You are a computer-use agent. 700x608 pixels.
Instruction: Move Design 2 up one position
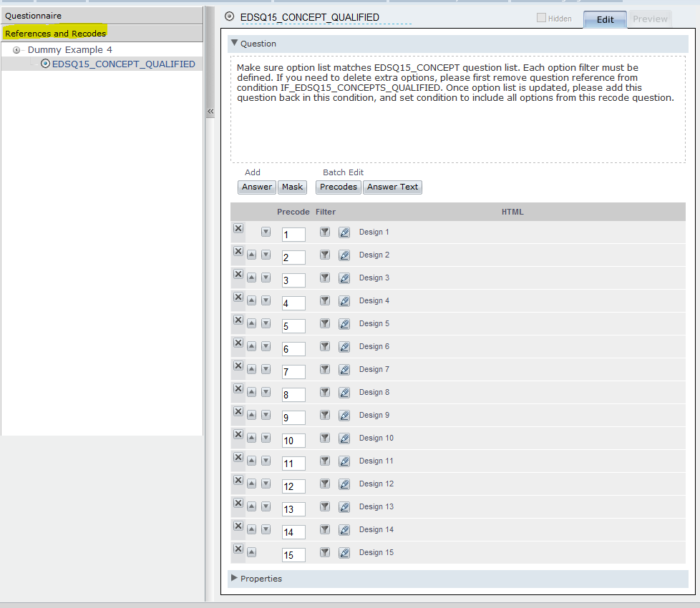point(252,255)
